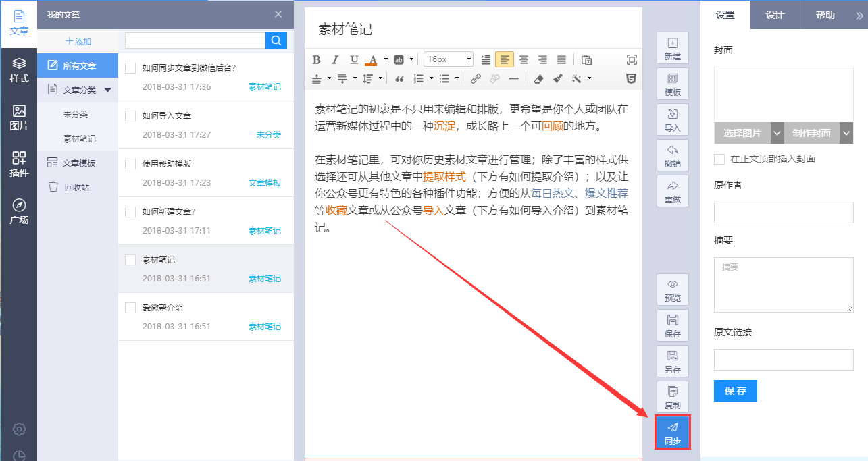The width and height of the screenshot is (868, 461).
Task: Insert a hyperlink with the link icon
Action: click(x=476, y=79)
